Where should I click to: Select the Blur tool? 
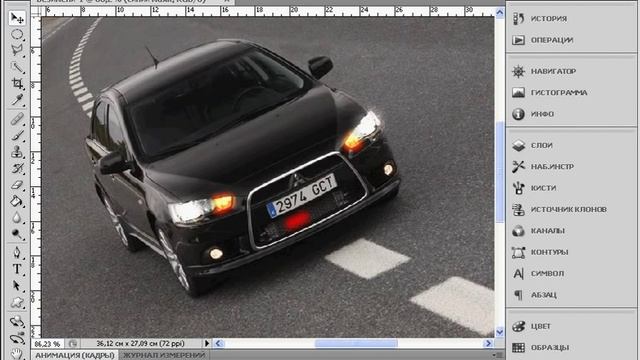[17, 218]
